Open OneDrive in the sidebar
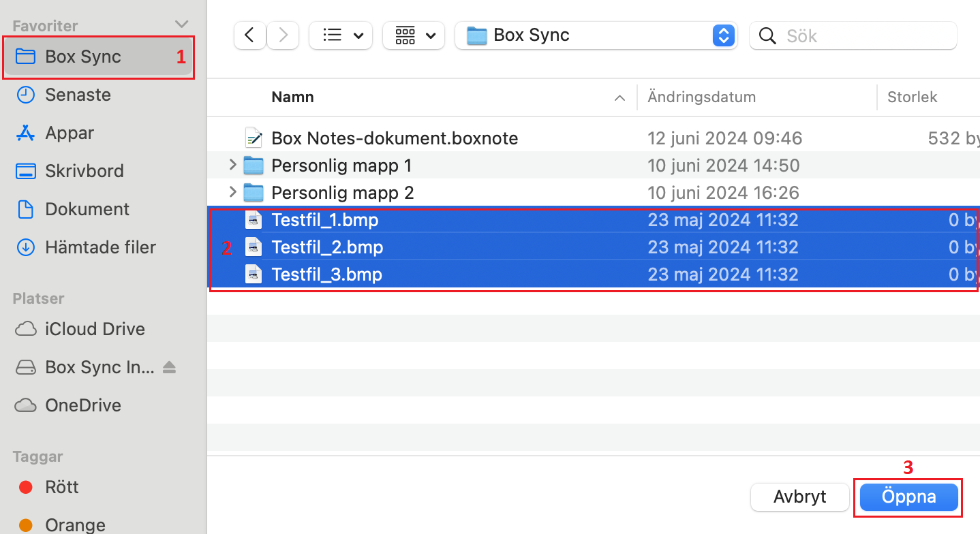Viewport: 980px width, 534px height. coord(83,405)
